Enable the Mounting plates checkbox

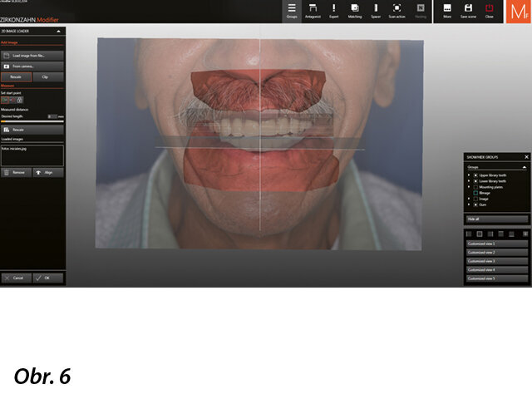pos(475,187)
